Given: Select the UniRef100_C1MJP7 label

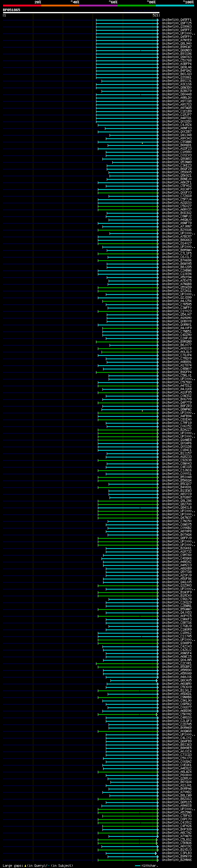Looking at the screenshot, I should (176, 115).
